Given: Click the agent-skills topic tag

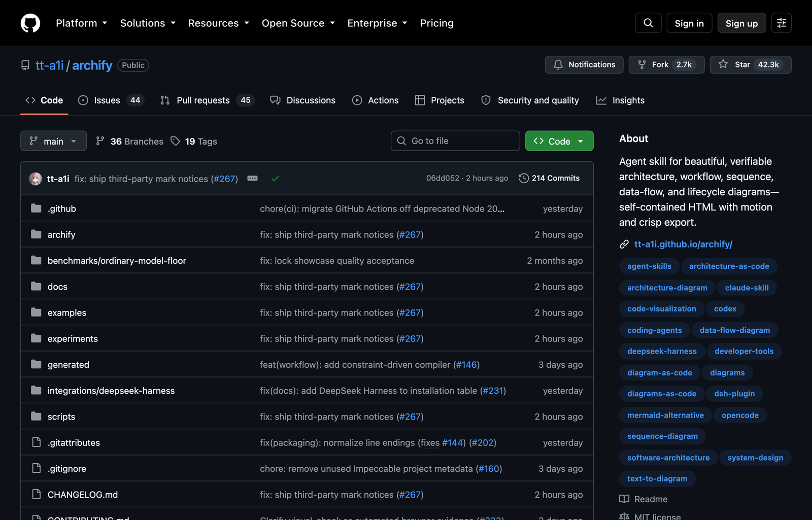Looking at the screenshot, I should tap(649, 266).
